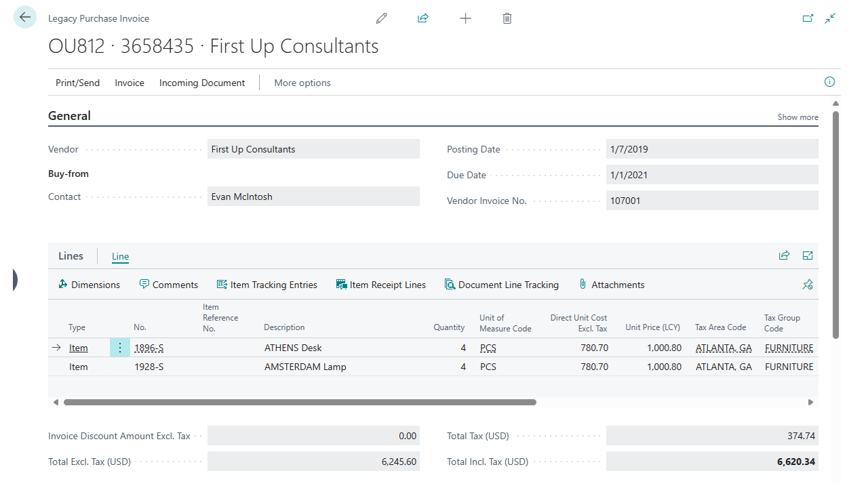
Task: Click the horizontal scrollbar under lines
Action: click(x=300, y=402)
